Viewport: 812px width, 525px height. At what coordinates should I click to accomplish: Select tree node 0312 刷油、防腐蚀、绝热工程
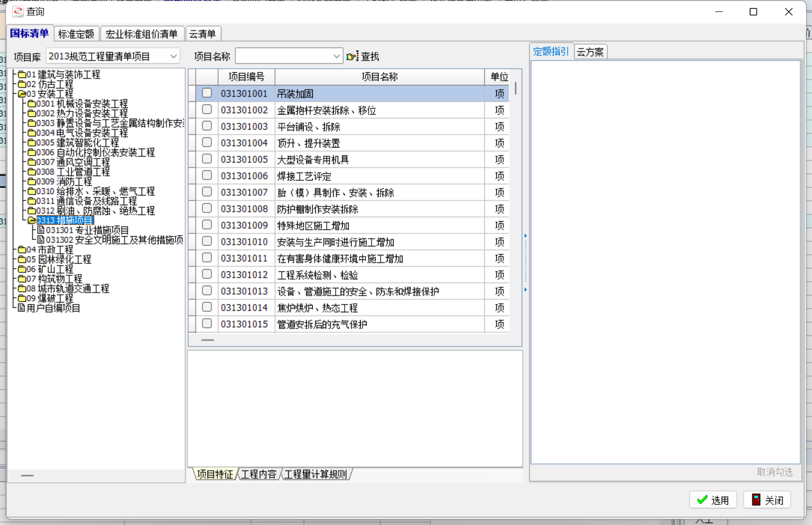coord(95,211)
